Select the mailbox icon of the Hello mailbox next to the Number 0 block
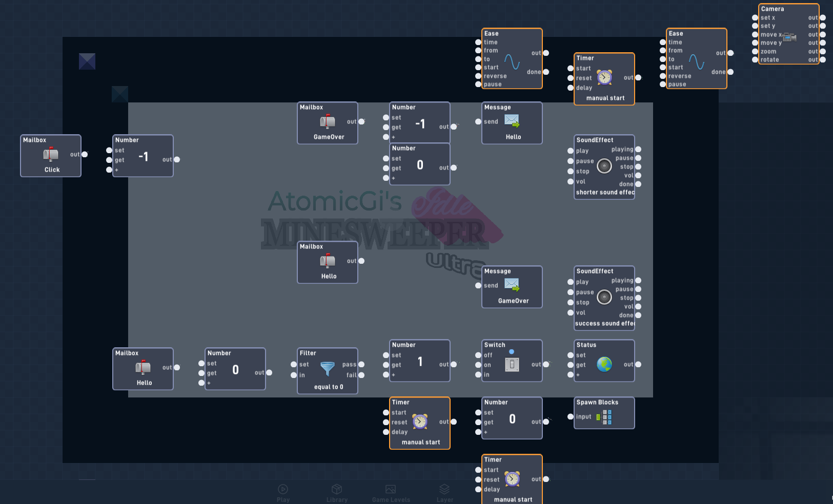 (143, 367)
